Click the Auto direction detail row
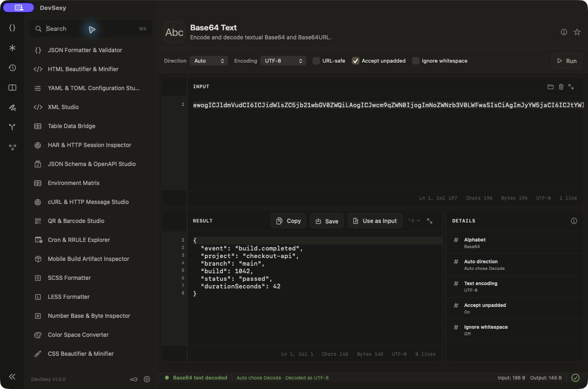 [x=514, y=265]
